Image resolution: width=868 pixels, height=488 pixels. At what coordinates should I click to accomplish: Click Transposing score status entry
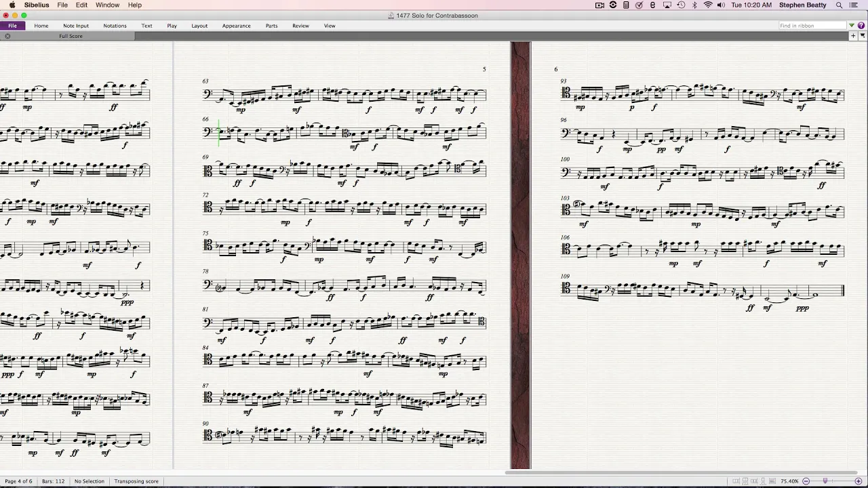(x=136, y=481)
